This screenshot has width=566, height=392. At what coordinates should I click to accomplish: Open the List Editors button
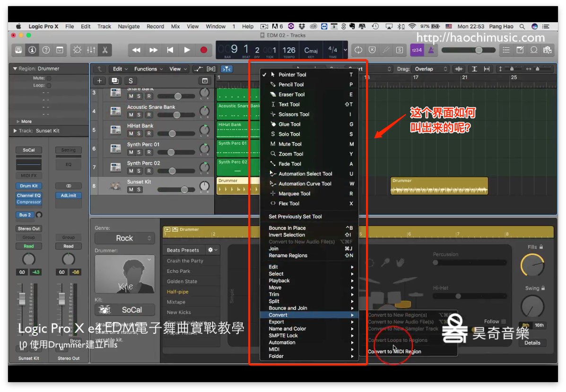pos(506,50)
